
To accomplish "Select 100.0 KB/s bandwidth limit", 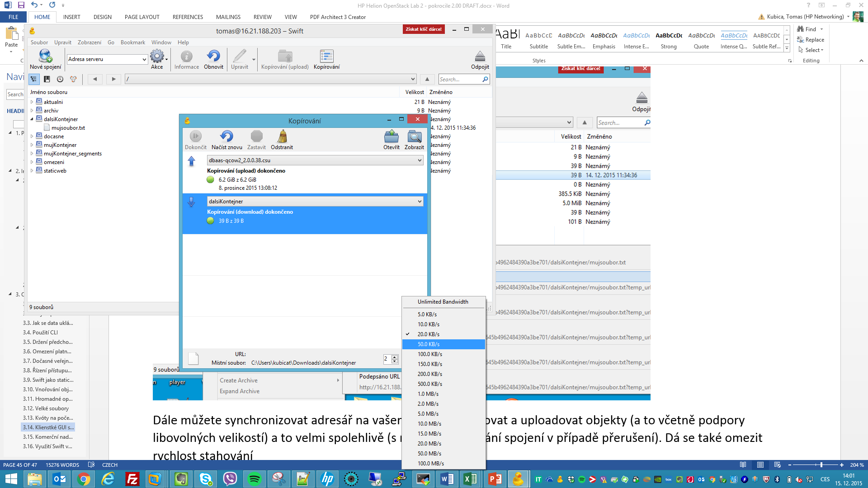I will [x=443, y=354].
